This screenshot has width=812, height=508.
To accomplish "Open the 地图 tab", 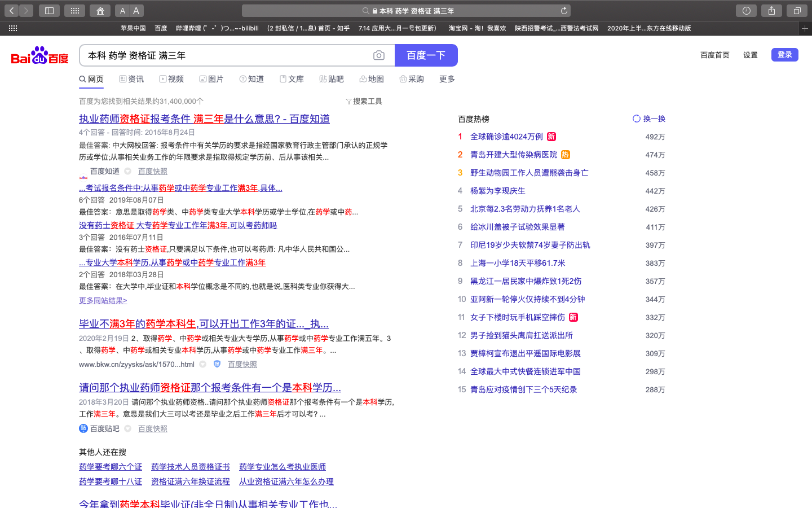I will 372,79.
